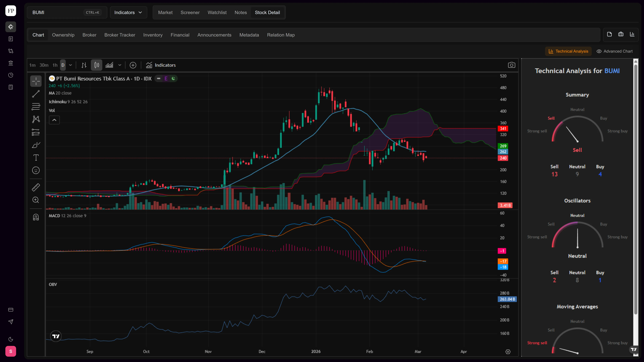The width and height of the screenshot is (644, 362).
Task: Open the top Indicators dropdown
Action: [x=128, y=13]
